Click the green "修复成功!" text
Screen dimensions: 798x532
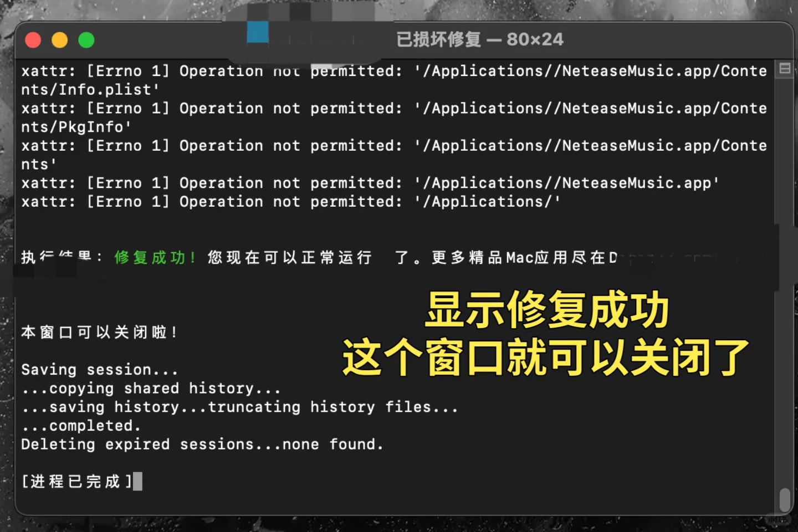[x=155, y=257]
